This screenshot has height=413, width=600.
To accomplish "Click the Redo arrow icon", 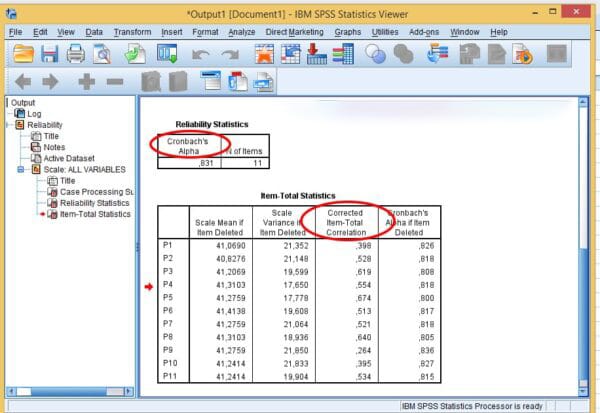I will (230, 55).
